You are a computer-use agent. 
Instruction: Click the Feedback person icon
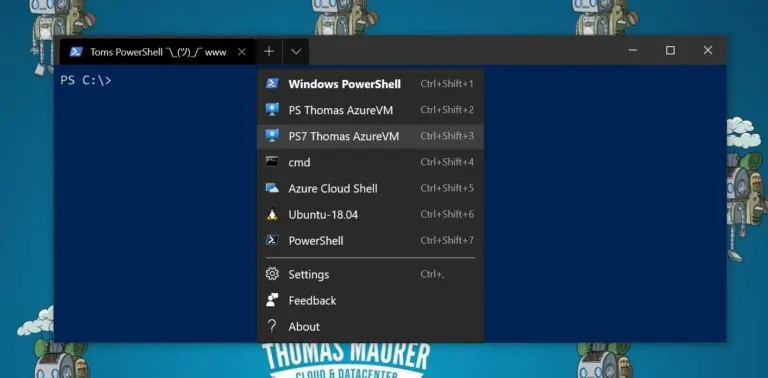point(272,300)
